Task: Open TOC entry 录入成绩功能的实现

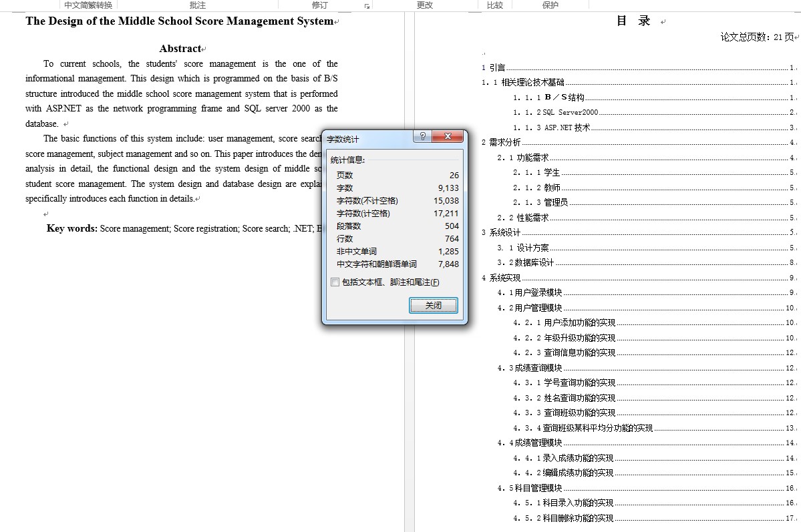Action: [x=654, y=459]
